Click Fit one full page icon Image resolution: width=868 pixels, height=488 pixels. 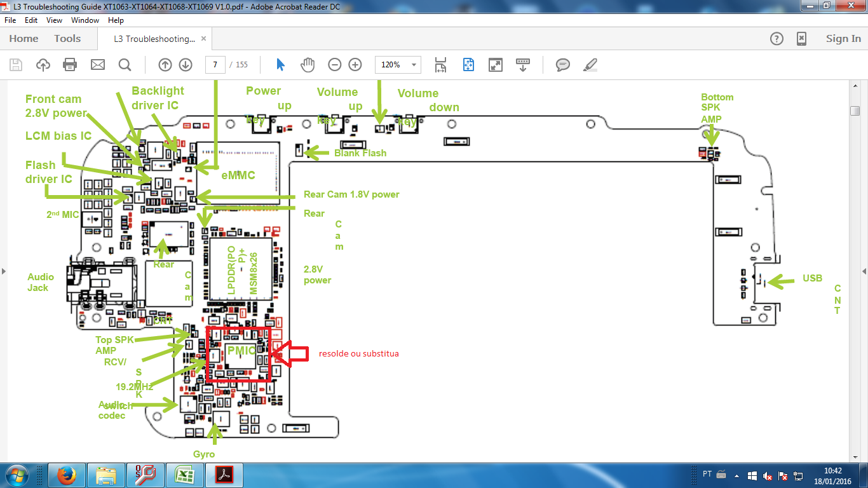pos(469,65)
